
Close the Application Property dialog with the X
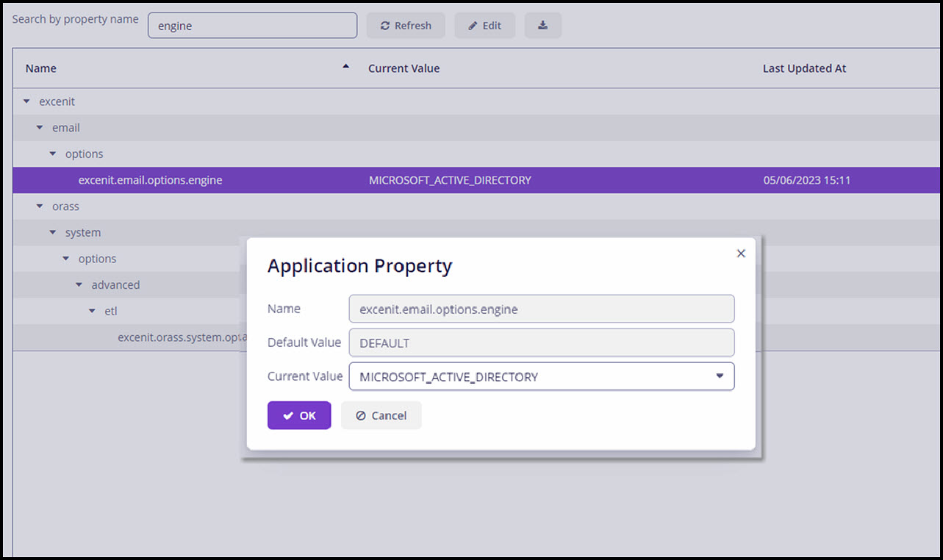click(740, 253)
